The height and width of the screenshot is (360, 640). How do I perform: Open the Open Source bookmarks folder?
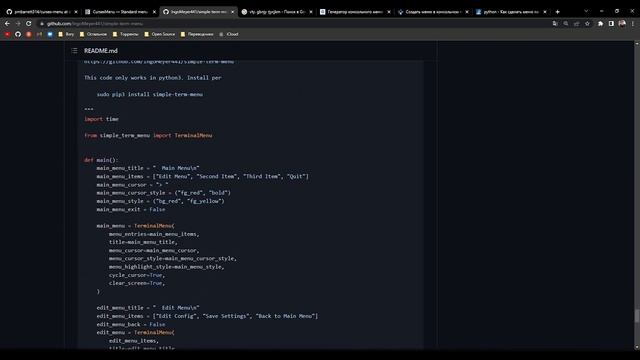click(160, 34)
